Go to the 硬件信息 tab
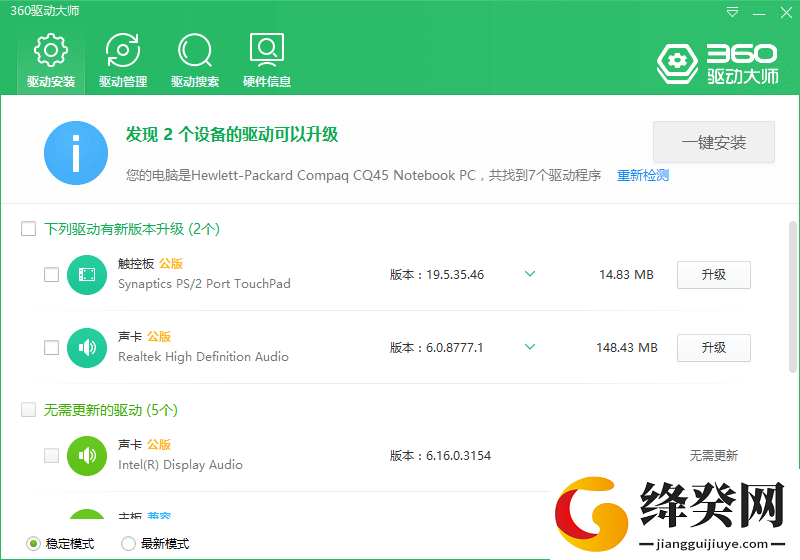The image size is (800, 560). pyautogui.click(x=267, y=61)
